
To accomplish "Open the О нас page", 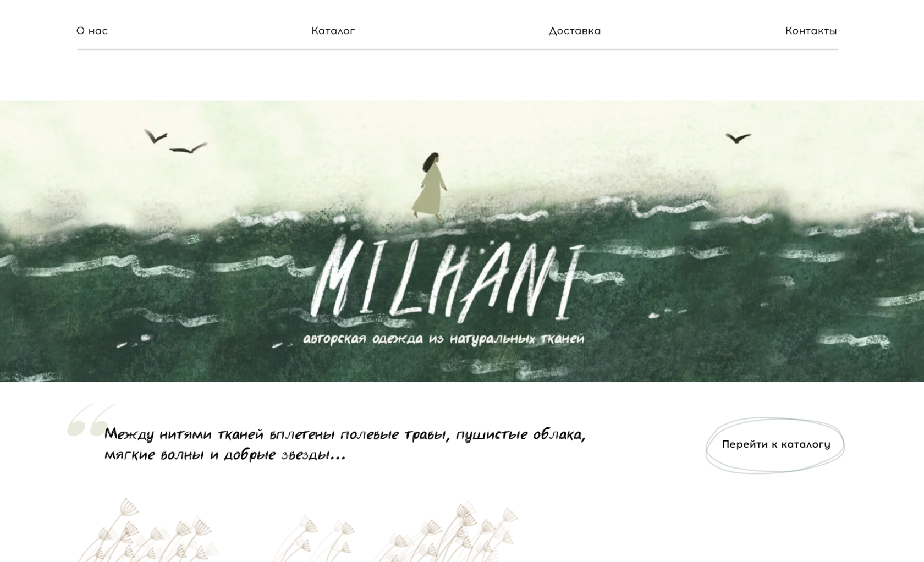I will [x=92, y=31].
